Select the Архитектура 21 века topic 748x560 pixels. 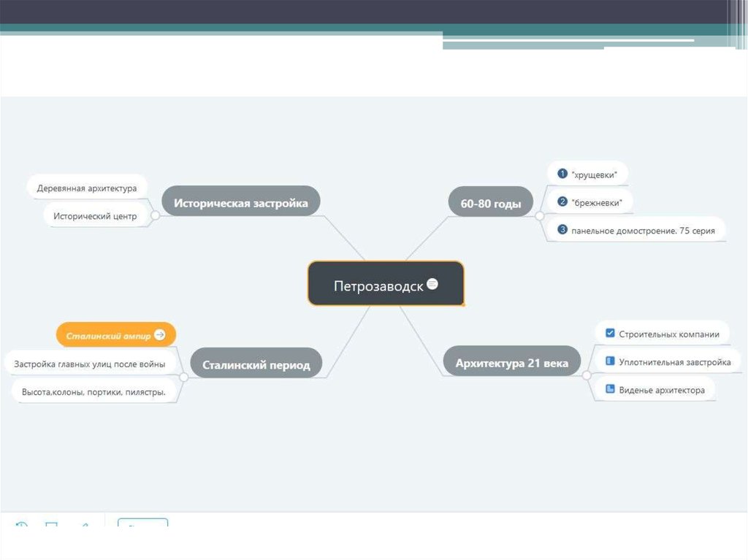[511, 362]
